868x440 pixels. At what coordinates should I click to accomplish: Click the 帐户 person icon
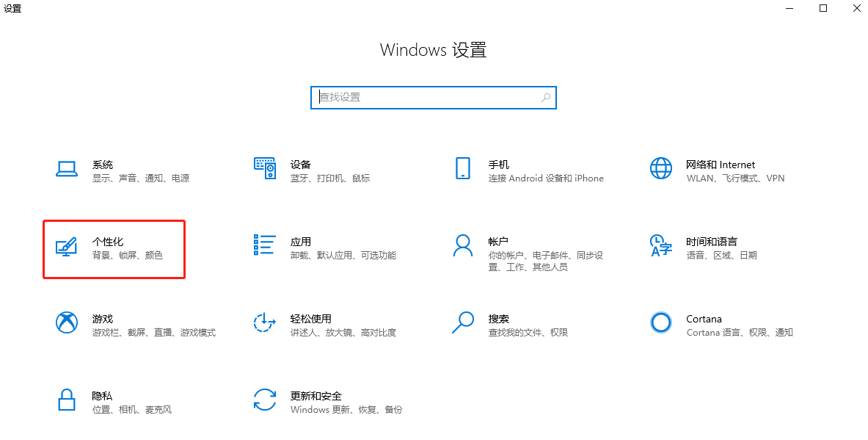coord(462,246)
